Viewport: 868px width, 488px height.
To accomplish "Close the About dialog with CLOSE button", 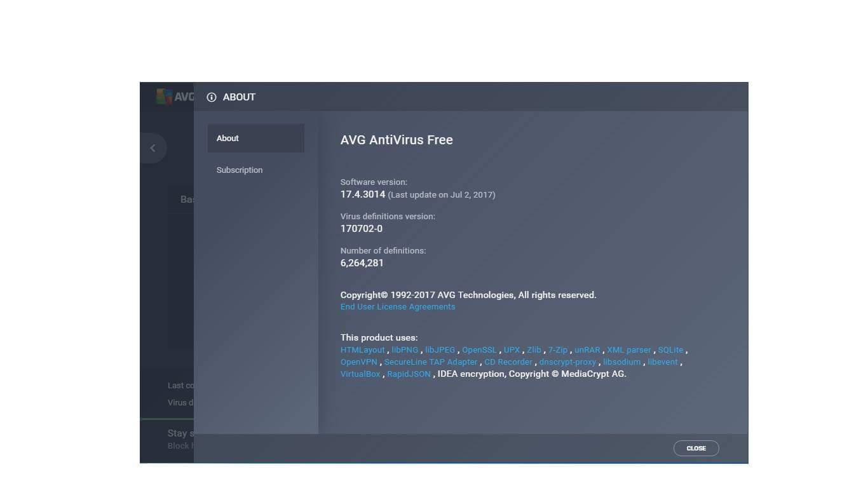I will 696,448.
